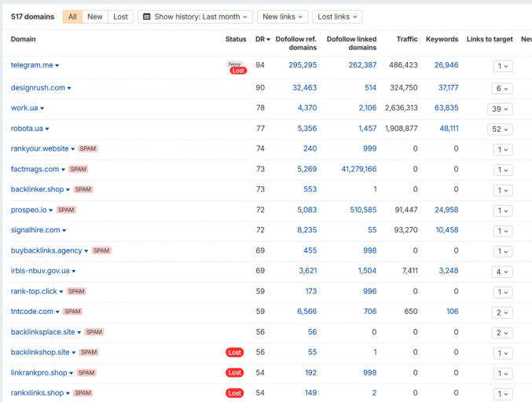Open links to target dropdown for irbis-nbuv.gov.ua
The height and width of the screenshot is (402, 532).
(502, 272)
